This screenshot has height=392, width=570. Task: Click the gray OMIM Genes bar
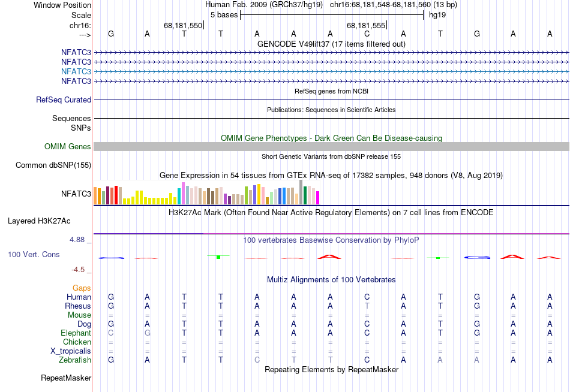pyautogui.click(x=331, y=146)
